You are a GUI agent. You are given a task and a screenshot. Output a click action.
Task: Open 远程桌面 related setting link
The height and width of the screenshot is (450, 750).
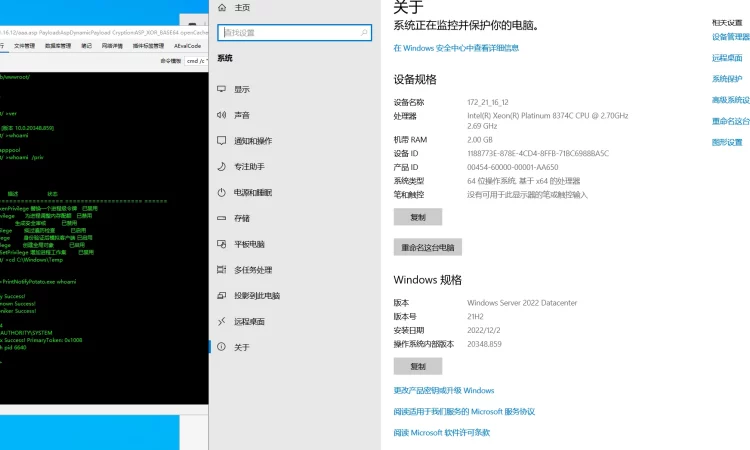727,58
